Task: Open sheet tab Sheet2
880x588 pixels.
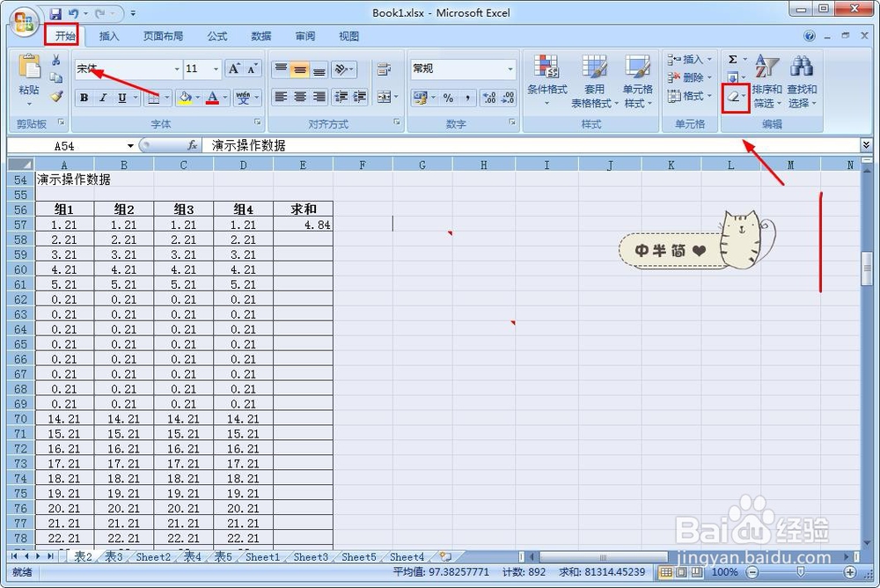Action: tap(153, 556)
